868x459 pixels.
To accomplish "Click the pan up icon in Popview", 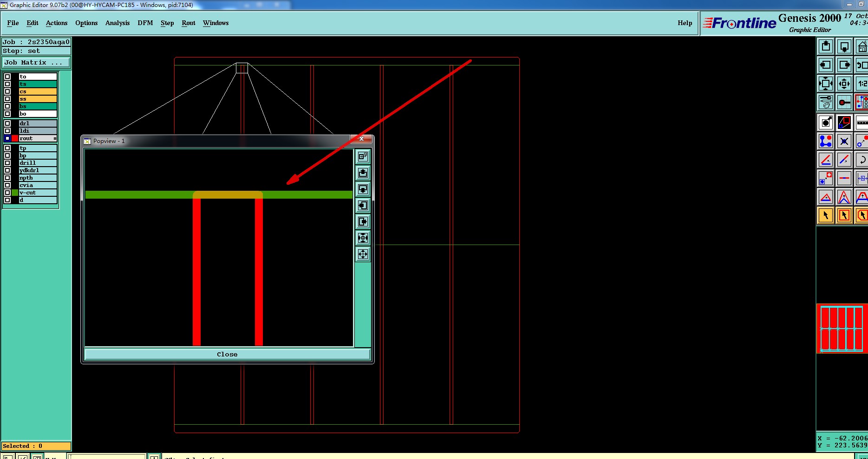I will pyautogui.click(x=363, y=173).
